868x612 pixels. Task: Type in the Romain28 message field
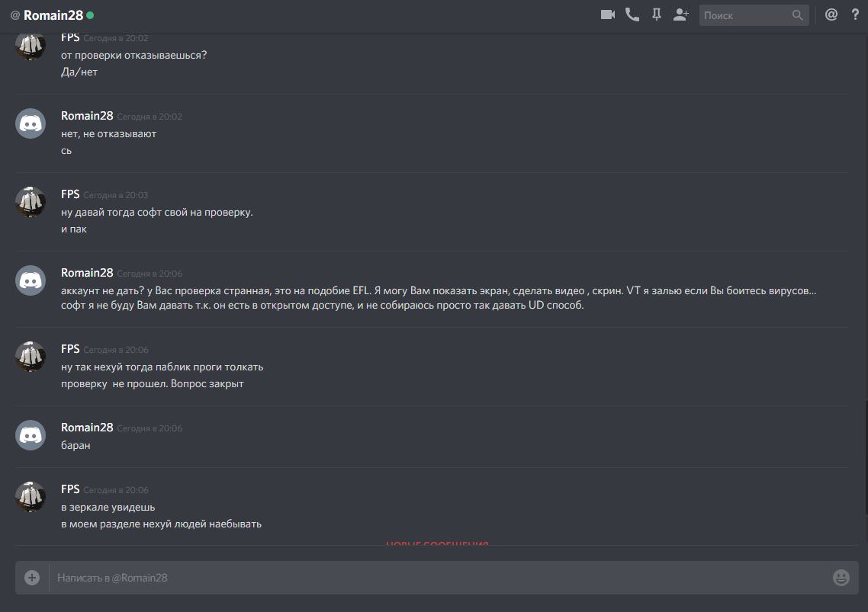pyautogui.click(x=435, y=578)
